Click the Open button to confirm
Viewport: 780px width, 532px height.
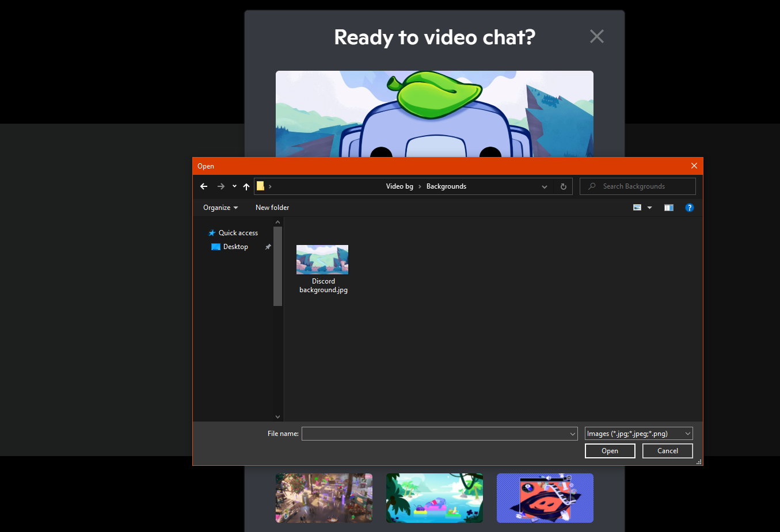[610, 450]
